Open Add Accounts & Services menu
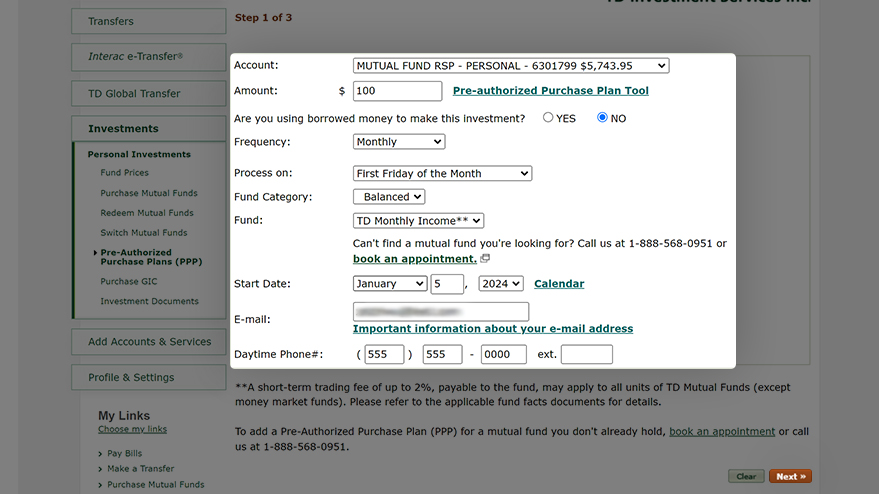 (x=149, y=341)
